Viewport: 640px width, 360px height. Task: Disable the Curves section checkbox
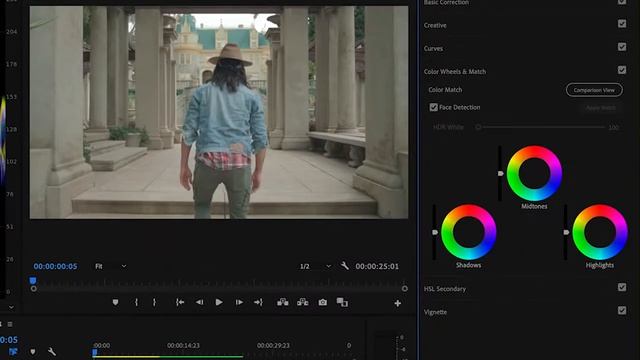[x=622, y=47]
